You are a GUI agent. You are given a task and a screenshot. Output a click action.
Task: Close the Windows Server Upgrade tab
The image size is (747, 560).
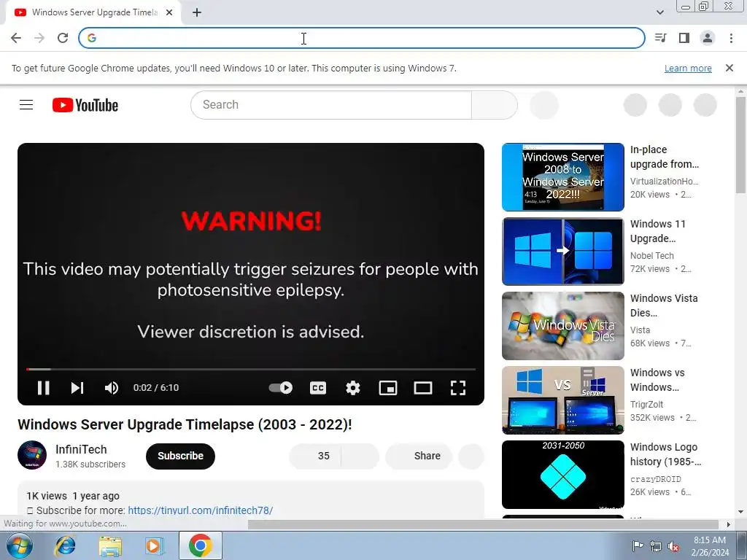[x=169, y=12]
